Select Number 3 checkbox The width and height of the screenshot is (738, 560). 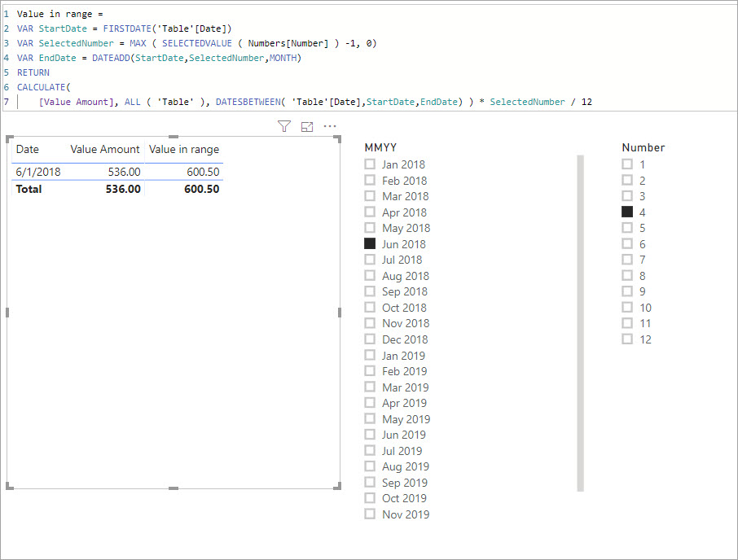coord(627,195)
